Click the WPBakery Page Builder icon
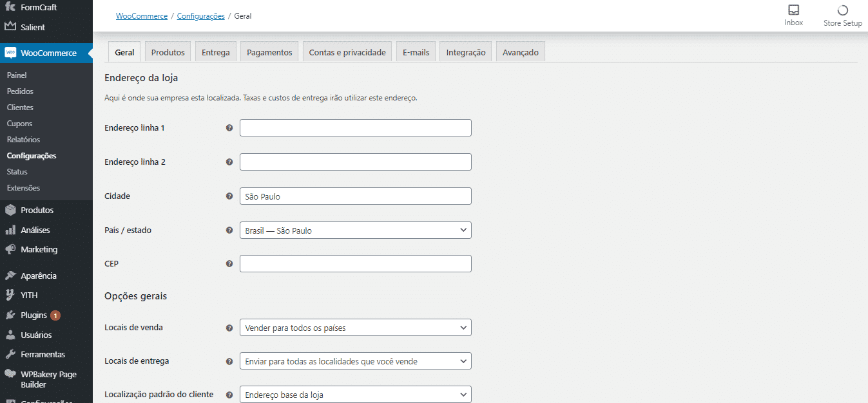This screenshot has height=403, width=868. tap(10, 374)
